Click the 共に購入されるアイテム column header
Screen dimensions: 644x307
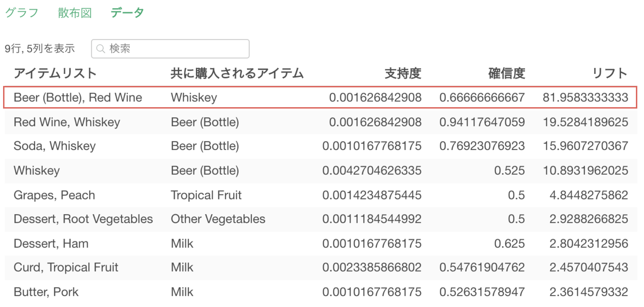coord(237,73)
